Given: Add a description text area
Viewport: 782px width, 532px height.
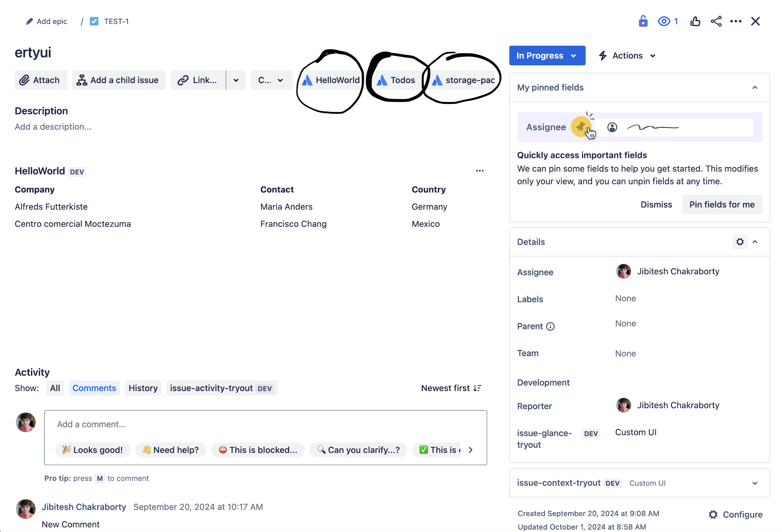Looking at the screenshot, I should (x=53, y=127).
